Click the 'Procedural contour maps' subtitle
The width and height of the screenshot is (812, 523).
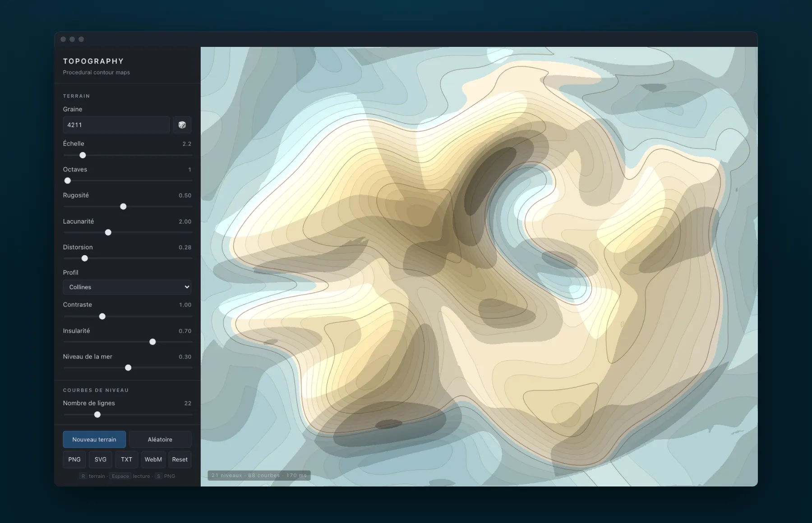click(97, 72)
